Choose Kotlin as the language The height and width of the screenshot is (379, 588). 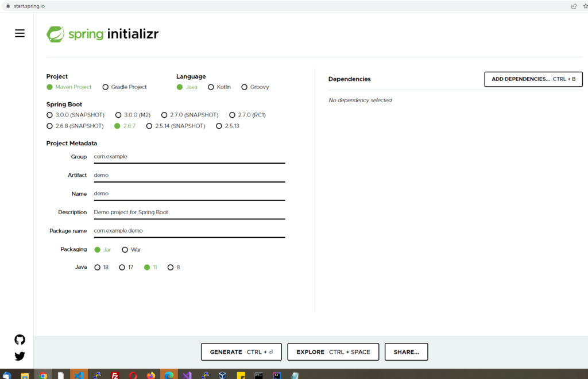[x=211, y=87]
